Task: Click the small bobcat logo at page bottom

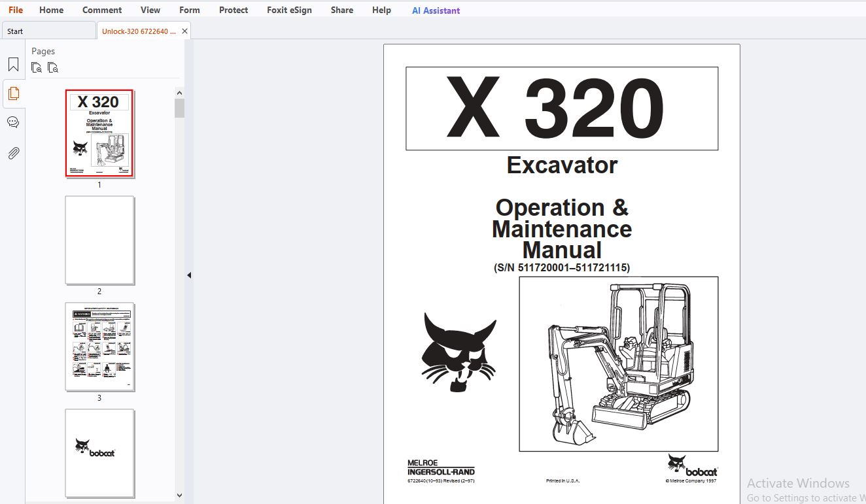Action: click(x=692, y=465)
